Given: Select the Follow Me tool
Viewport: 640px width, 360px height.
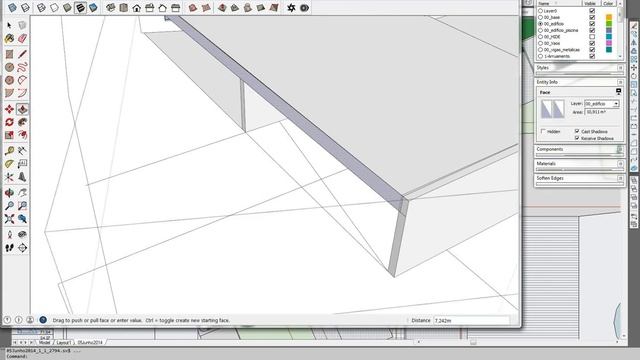Looking at the screenshot, I should (x=22, y=122).
